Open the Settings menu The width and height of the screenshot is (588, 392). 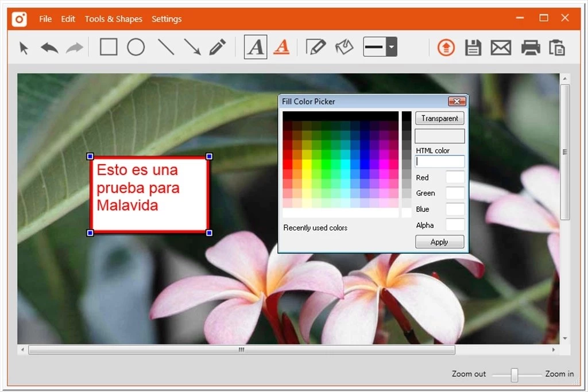coord(167,19)
